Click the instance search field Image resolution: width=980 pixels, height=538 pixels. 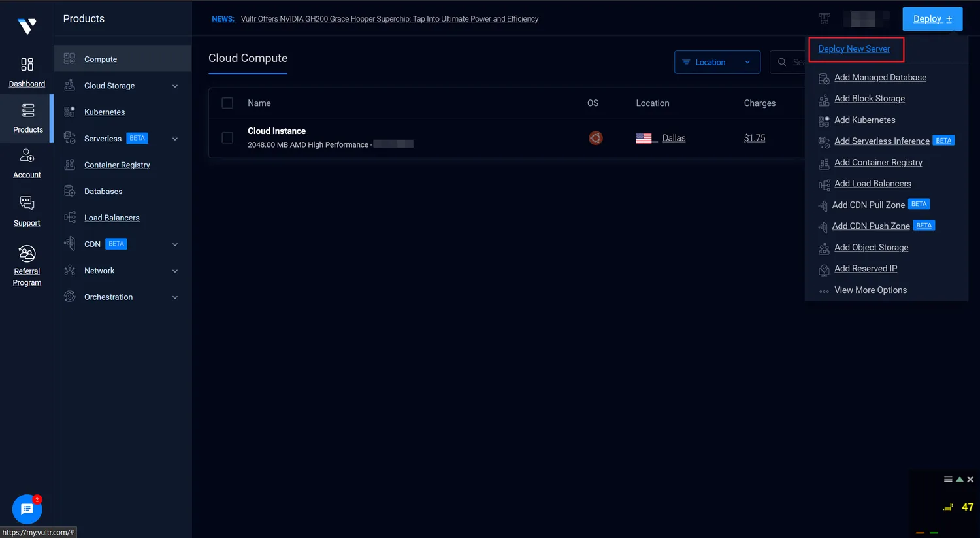(x=792, y=62)
